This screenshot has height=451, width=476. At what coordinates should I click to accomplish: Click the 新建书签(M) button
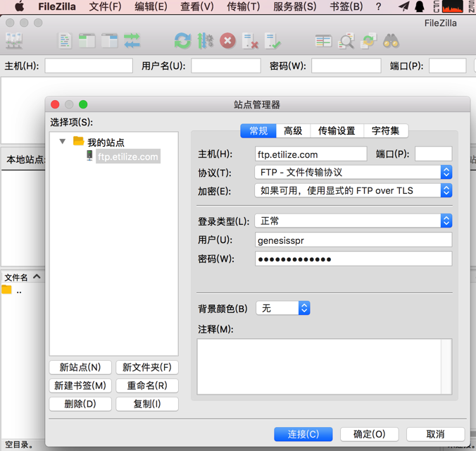click(x=80, y=385)
